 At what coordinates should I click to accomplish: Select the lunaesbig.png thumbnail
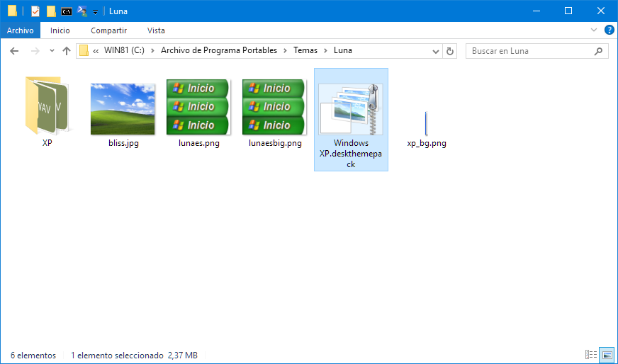(274, 107)
